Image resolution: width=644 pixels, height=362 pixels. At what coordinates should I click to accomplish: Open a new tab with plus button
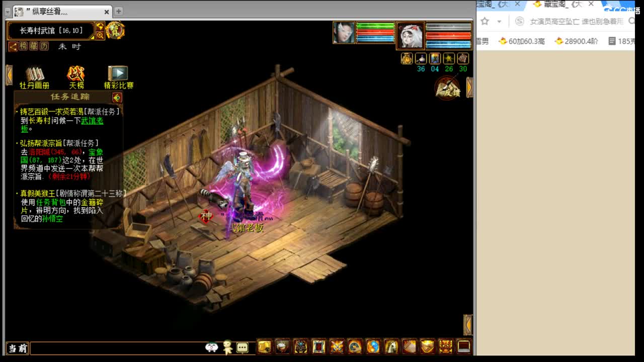pos(118,11)
